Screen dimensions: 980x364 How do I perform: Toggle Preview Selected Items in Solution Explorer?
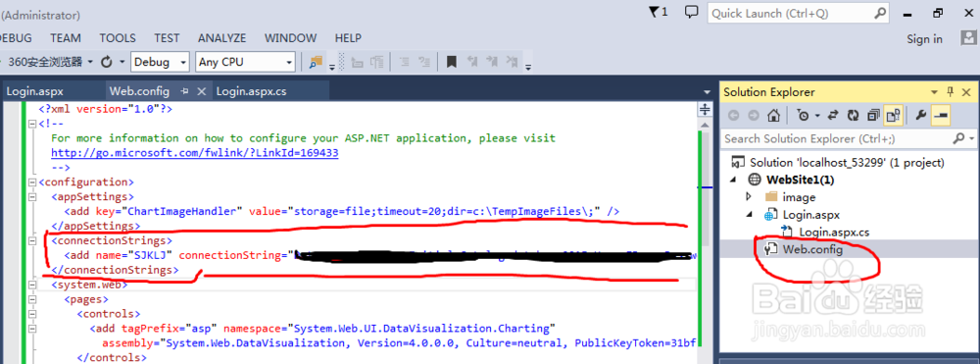click(941, 115)
